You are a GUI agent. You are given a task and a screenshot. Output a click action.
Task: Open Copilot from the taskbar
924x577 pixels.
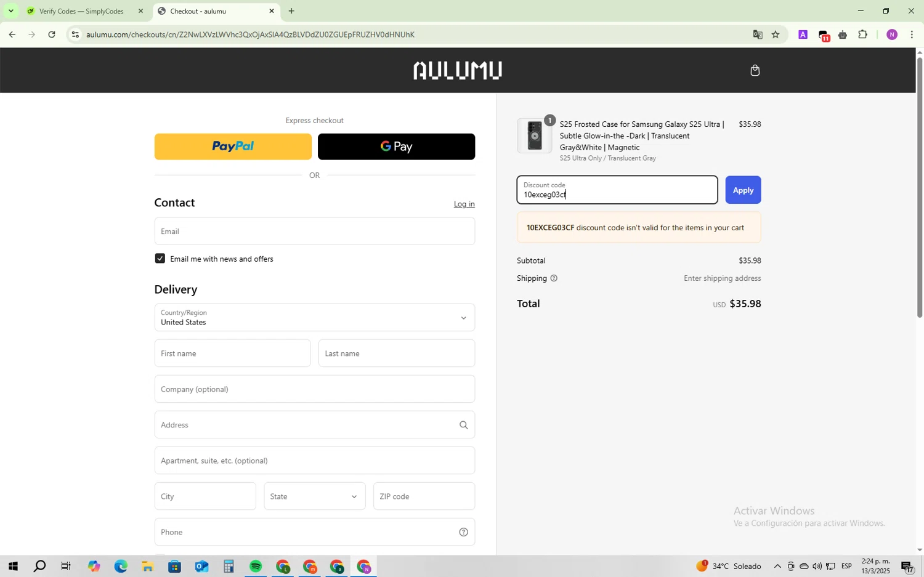click(x=94, y=567)
